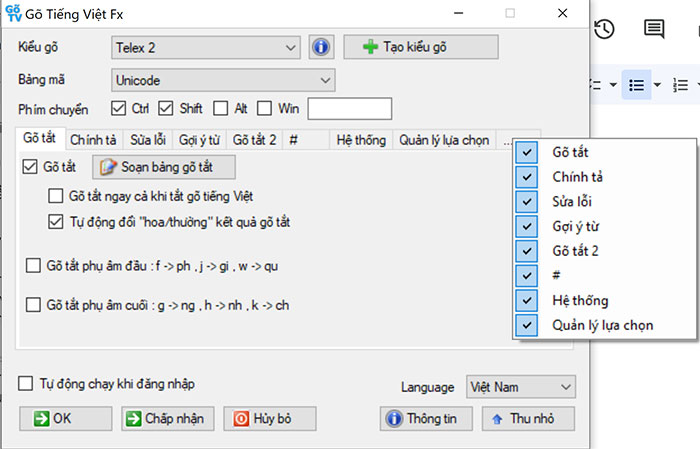Switch to the Gõ tắt 2 tab
This screenshot has height=449, width=700.
coord(254,140)
